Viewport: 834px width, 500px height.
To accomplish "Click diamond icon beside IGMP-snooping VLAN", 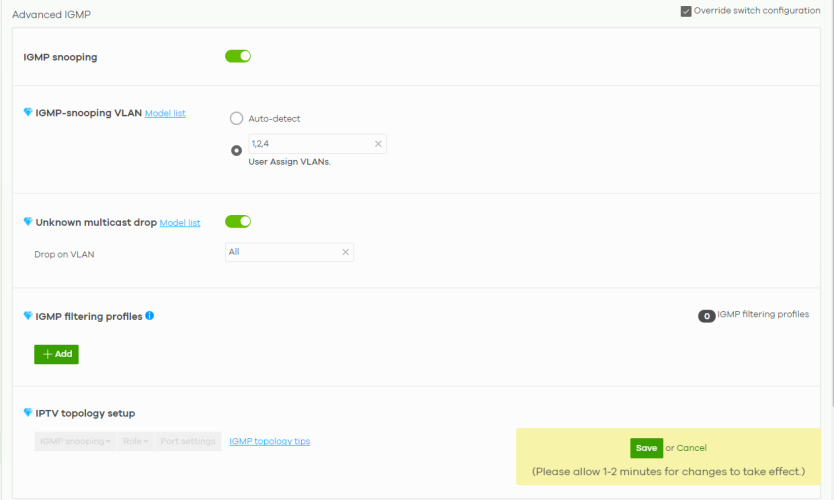I will click(x=28, y=113).
